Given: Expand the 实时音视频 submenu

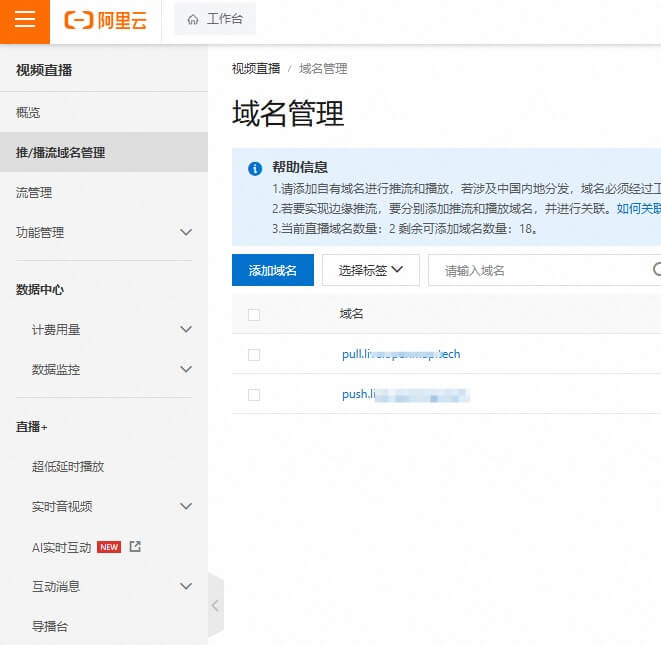Looking at the screenshot, I should coord(185,506).
